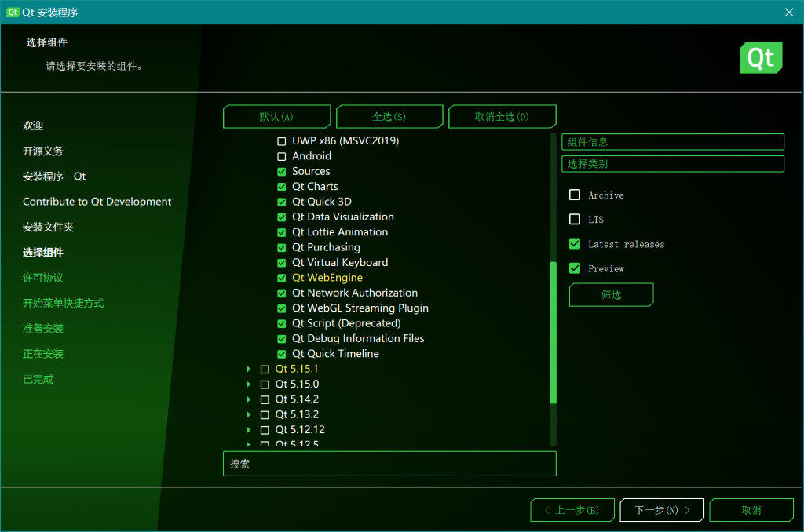This screenshot has width=804, height=532.
Task: Proceed with 下一步(N) button
Action: [662, 510]
